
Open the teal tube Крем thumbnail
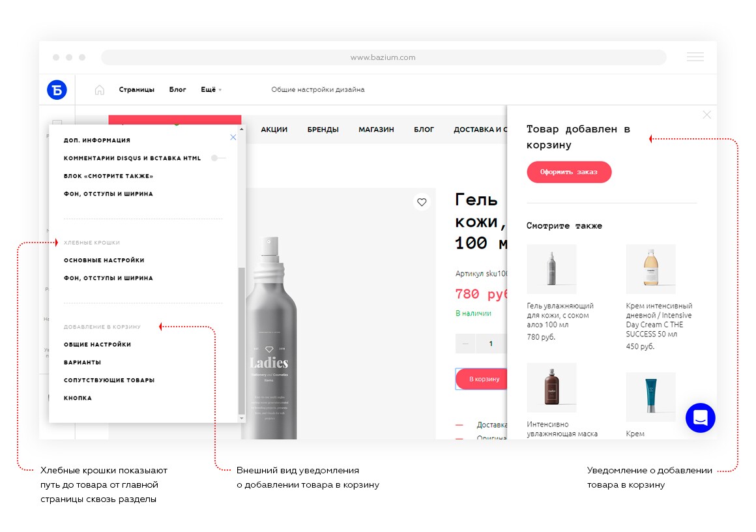tap(651, 397)
